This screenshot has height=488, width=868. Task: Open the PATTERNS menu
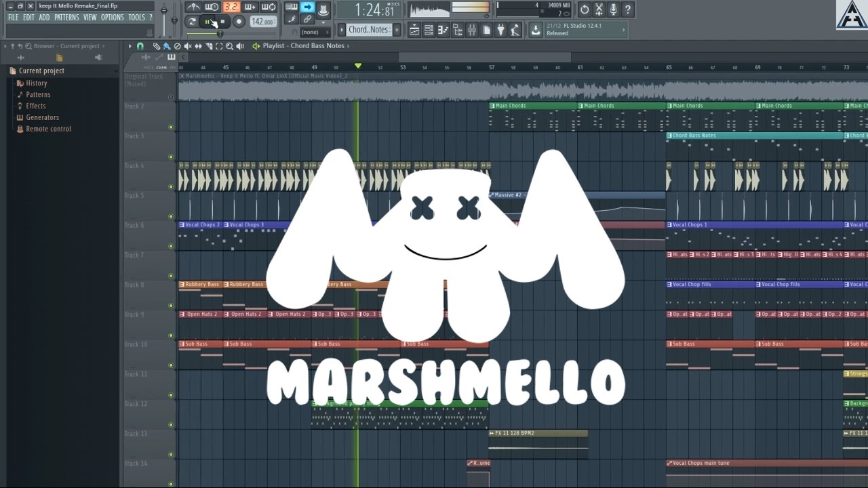(x=66, y=18)
